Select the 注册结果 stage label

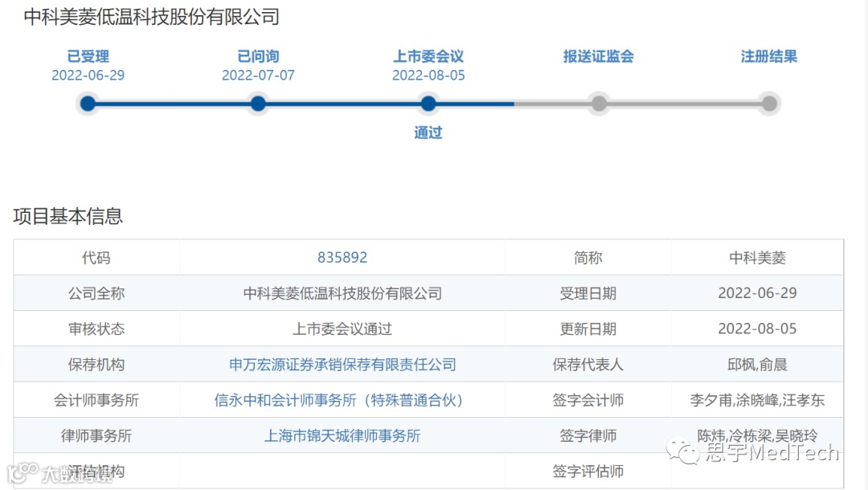(x=769, y=56)
